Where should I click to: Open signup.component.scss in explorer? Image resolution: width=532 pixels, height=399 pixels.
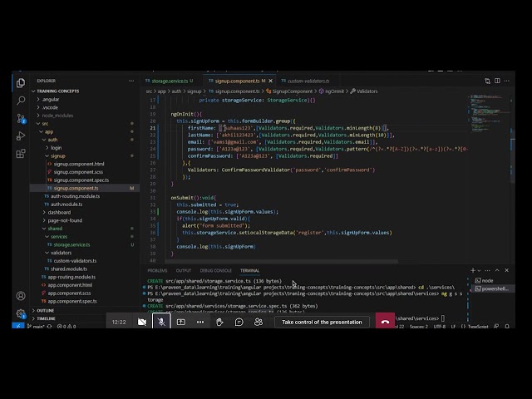pos(78,172)
